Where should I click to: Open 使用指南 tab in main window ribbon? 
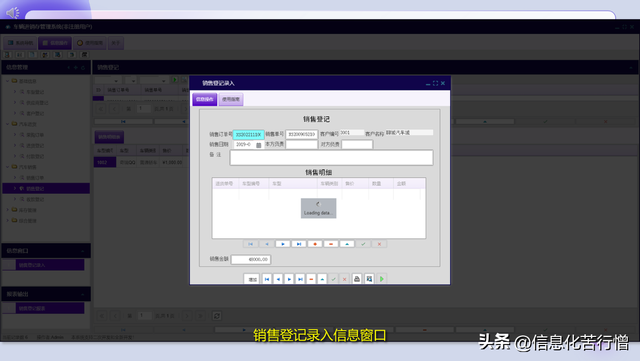(90, 43)
